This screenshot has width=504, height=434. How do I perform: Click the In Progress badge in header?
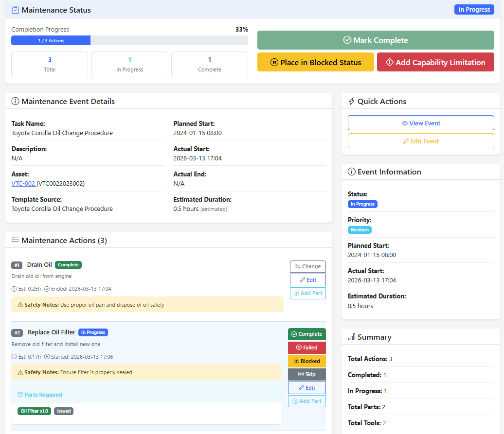coord(474,10)
